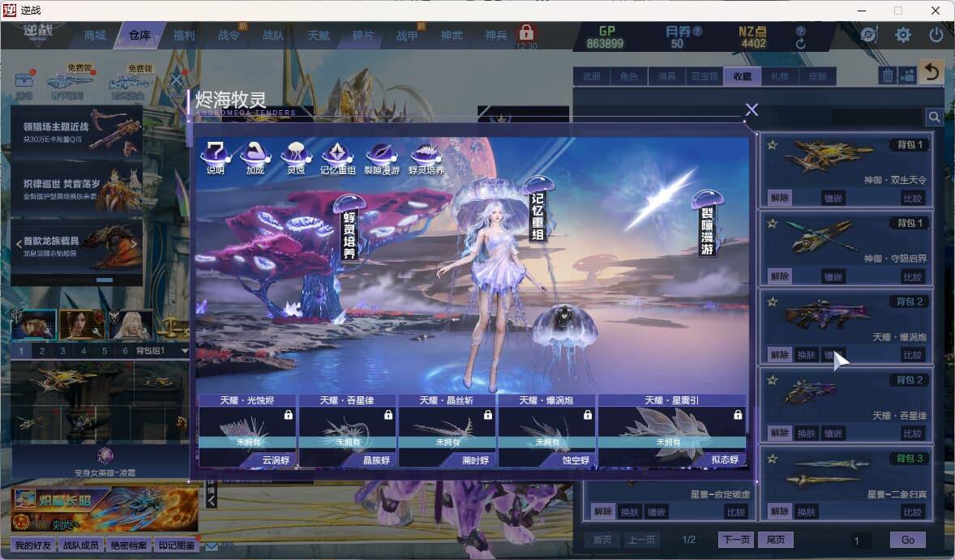
Task: Toggle favorite star on 星霄-二象归真
Action: click(773, 459)
